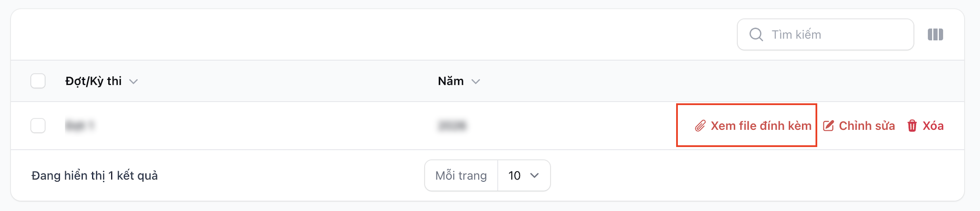Click the red trash bin icon
Viewport: 980px width, 211px height.
[912, 126]
